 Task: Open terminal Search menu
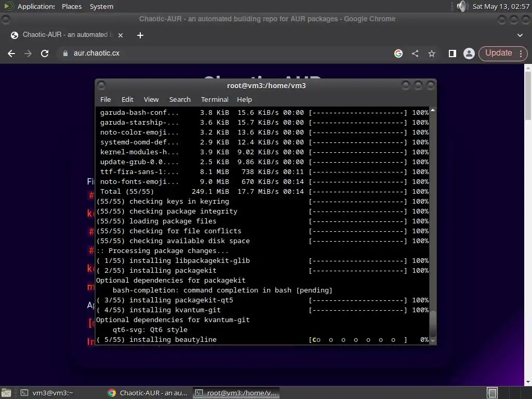click(x=180, y=99)
